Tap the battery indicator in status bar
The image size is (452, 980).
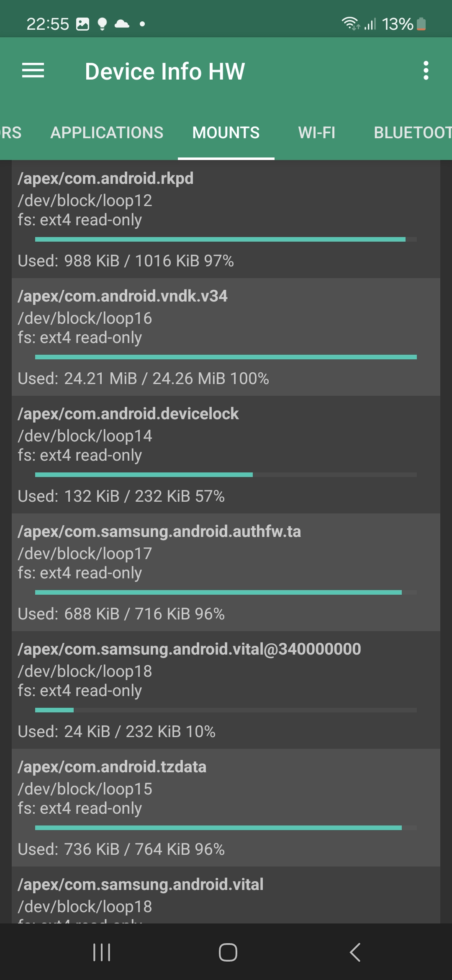[421, 24]
